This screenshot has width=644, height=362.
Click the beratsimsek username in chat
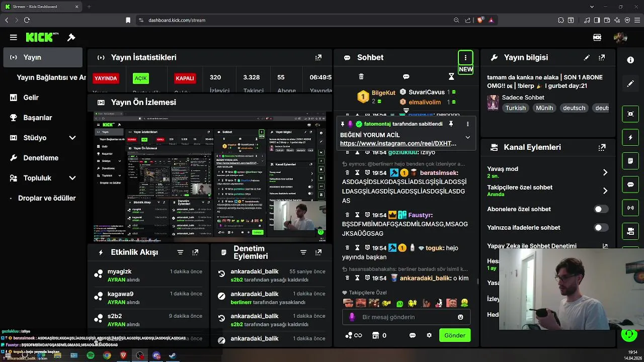[439, 172]
